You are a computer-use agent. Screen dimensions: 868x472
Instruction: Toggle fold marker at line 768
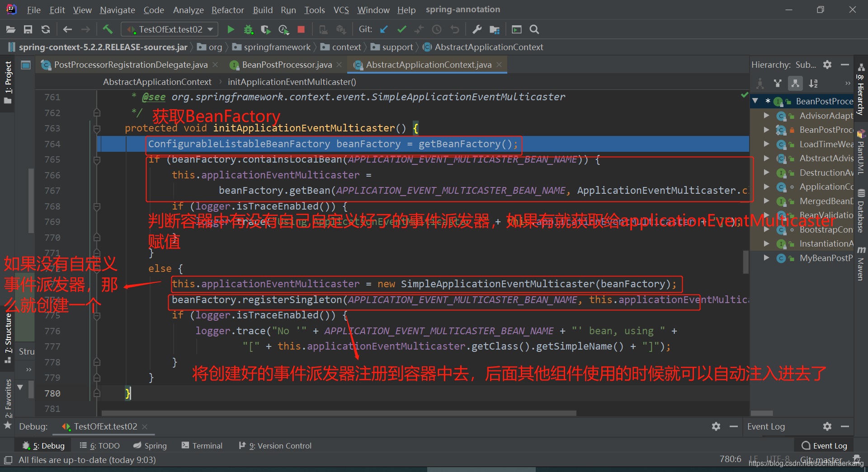coord(97,207)
